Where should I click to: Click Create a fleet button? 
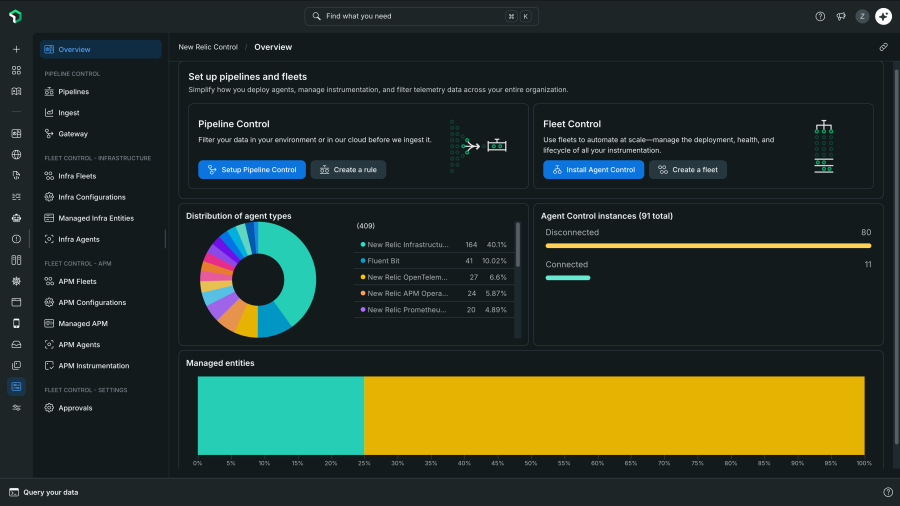(x=688, y=169)
